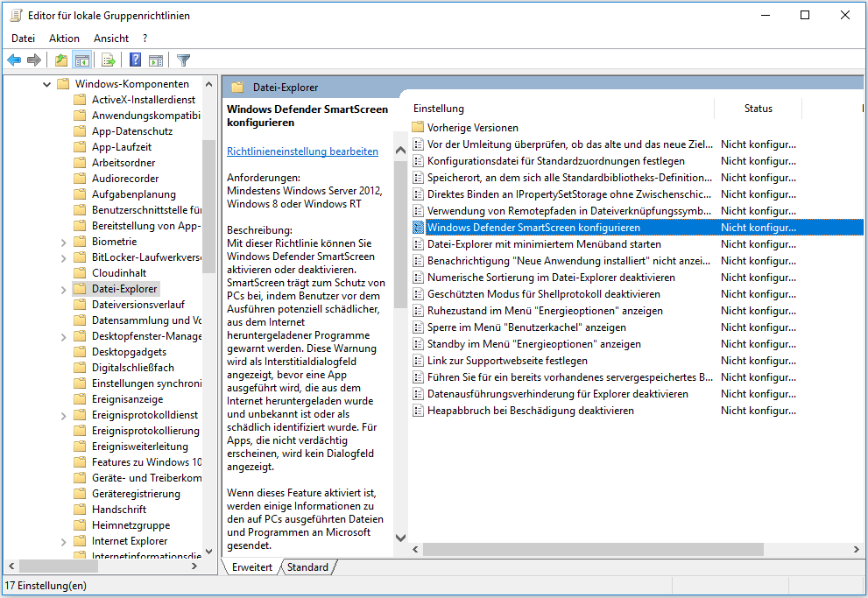Click policy icon beside Link zur Supportwebseite festlegen
The height and width of the screenshot is (598, 868).
pos(418,361)
